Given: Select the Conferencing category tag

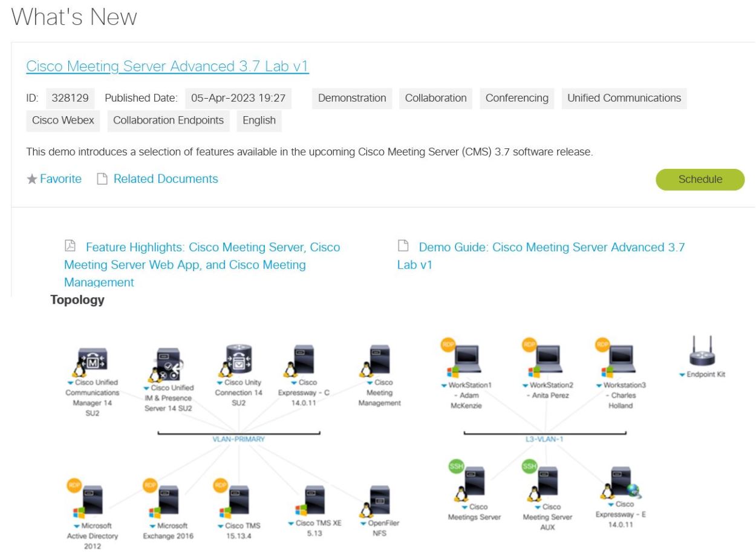Looking at the screenshot, I should pyautogui.click(x=516, y=98).
